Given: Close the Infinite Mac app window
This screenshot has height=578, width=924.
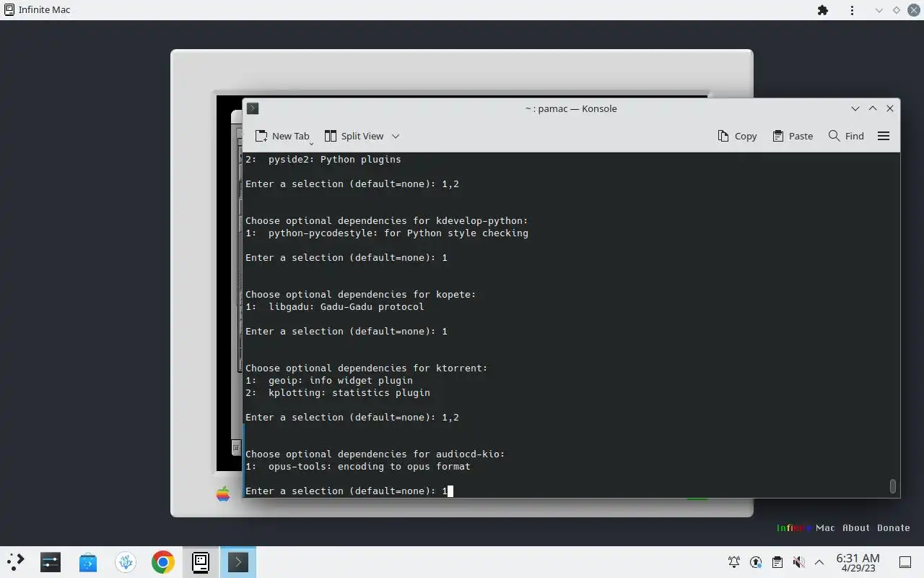Looking at the screenshot, I should (913, 10).
